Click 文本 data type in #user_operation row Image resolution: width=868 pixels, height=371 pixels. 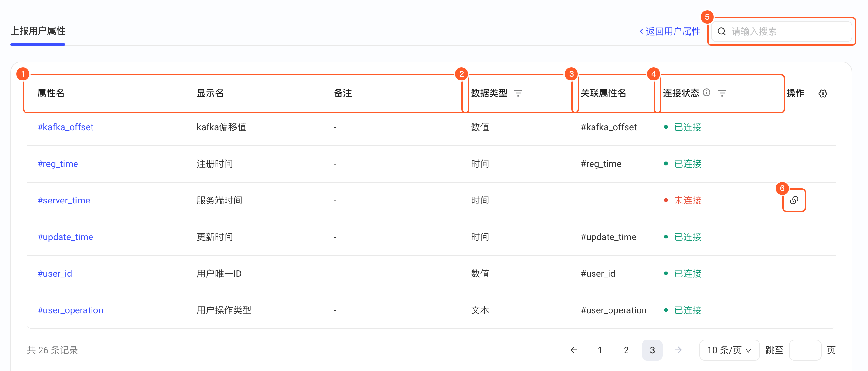coord(480,310)
